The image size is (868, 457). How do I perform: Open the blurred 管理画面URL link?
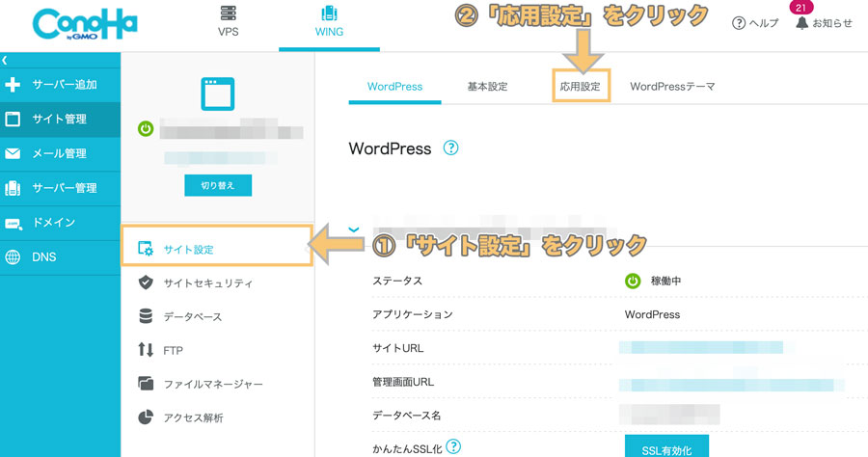click(x=731, y=385)
